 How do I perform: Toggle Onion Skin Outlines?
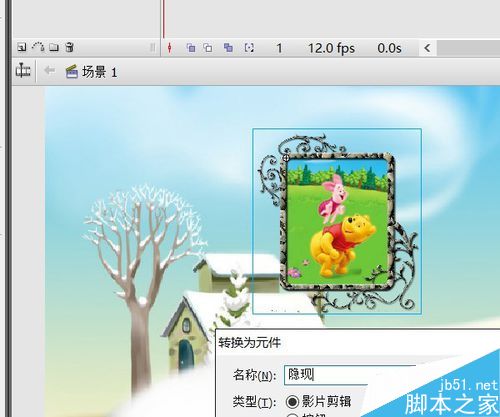coord(208,48)
